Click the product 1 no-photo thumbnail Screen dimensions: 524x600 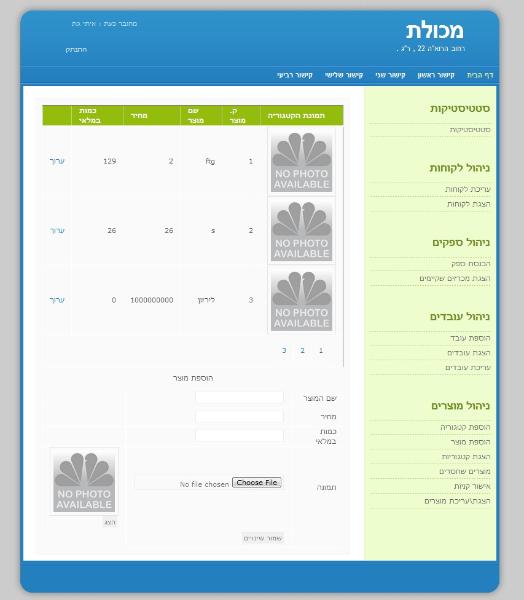[301, 161]
